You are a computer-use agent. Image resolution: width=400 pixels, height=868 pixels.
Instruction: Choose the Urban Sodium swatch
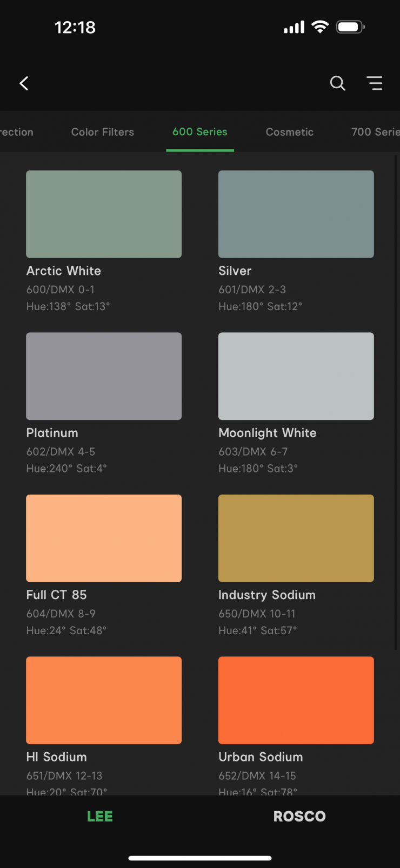click(x=296, y=700)
